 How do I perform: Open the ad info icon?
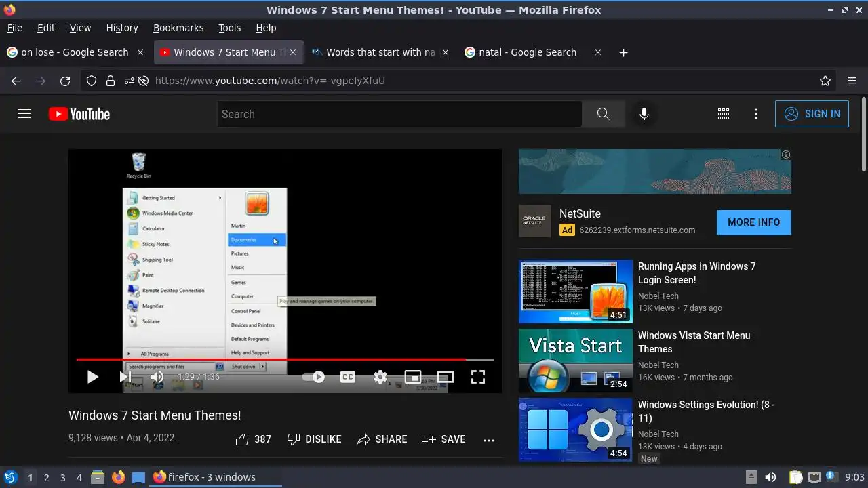click(786, 155)
